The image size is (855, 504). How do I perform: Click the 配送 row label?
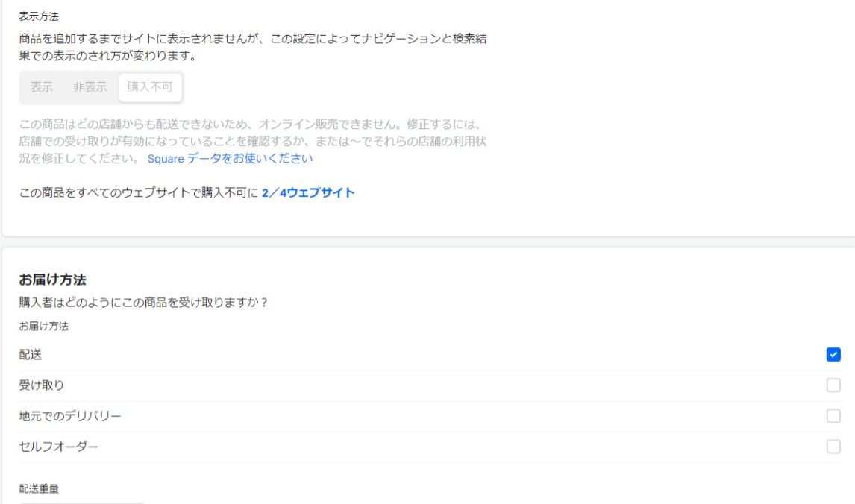(31, 356)
